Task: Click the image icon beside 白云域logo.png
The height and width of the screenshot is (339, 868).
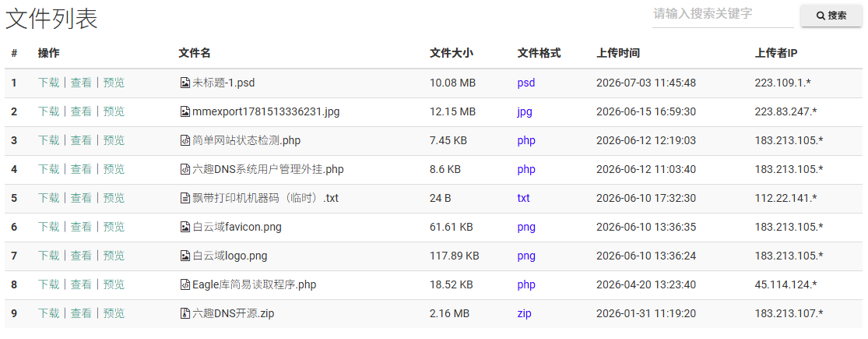Action: [x=185, y=256]
